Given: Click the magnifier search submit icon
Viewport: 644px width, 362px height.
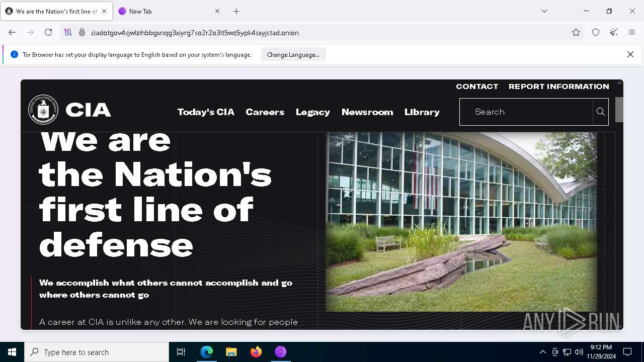Looking at the screenshot, I should pyautogui.click(x=601, y=112).
